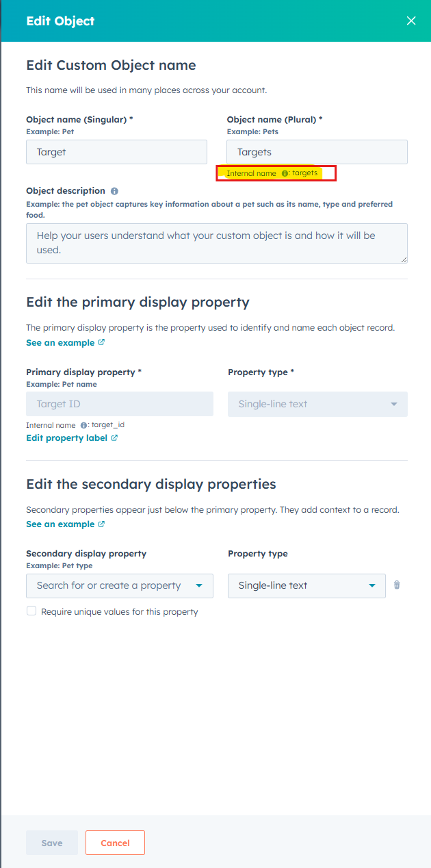The width and height of the screenshot is (431, 868).
Task: Focus the Object name (Plural) field containing Targets
Action: 317,152
